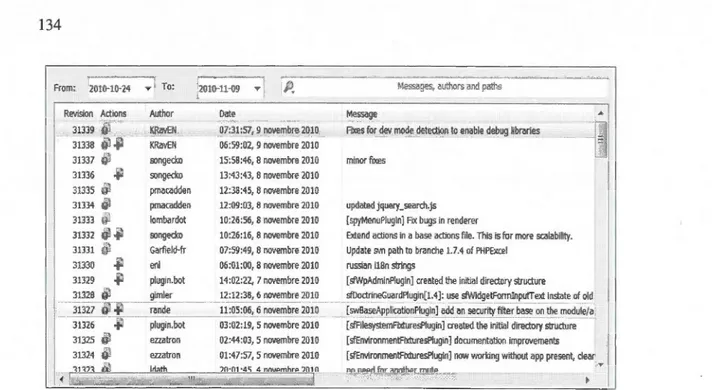Select the date 15:58:46, 8 novembre 2010
The image size is (712, 390).
pyautogui.click(x=269, y=160)
